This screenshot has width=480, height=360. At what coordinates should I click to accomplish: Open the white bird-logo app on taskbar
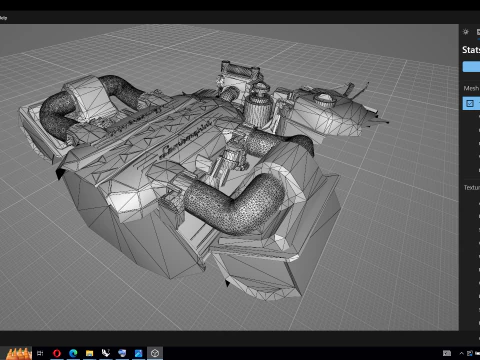tap(106, 353)
